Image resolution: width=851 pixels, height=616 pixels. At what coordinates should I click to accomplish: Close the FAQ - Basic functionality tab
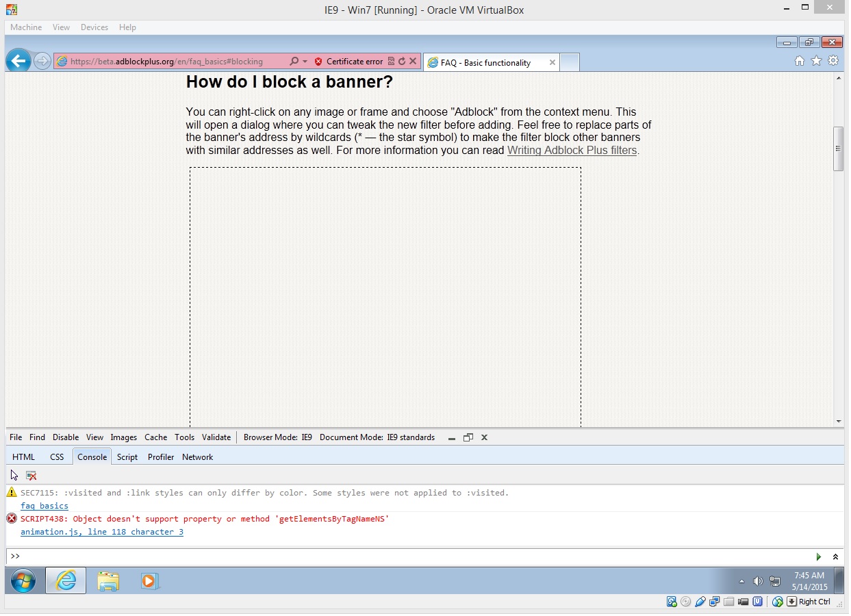(552, 62)
